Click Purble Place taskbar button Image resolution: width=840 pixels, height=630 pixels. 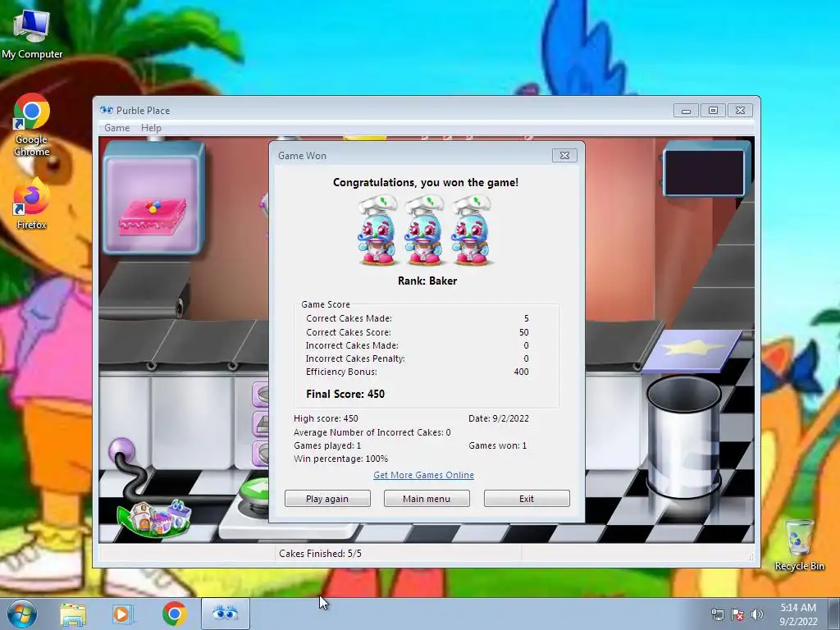[226, 614]
